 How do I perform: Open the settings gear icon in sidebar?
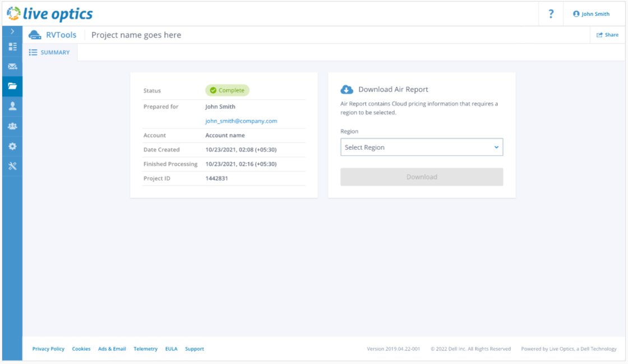pyautogui.click(x=12, y=146)
